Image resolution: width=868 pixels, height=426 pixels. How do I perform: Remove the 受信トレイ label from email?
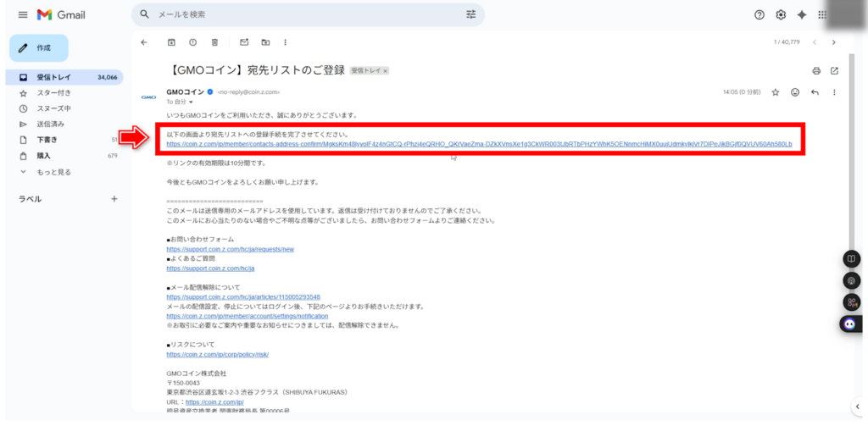click(x=385, y=71)
